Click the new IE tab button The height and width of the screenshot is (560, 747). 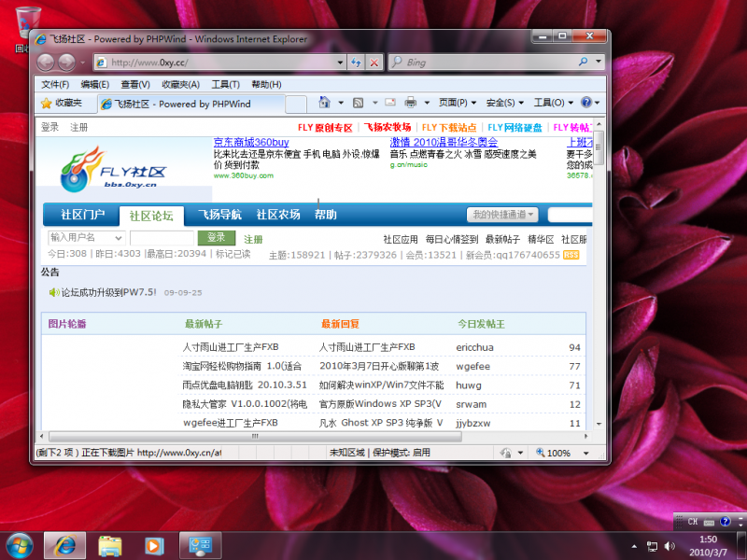(x=296, y=104)
